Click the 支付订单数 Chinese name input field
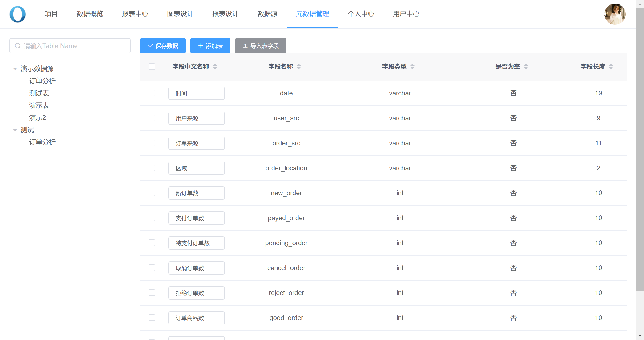 point(196,218)
